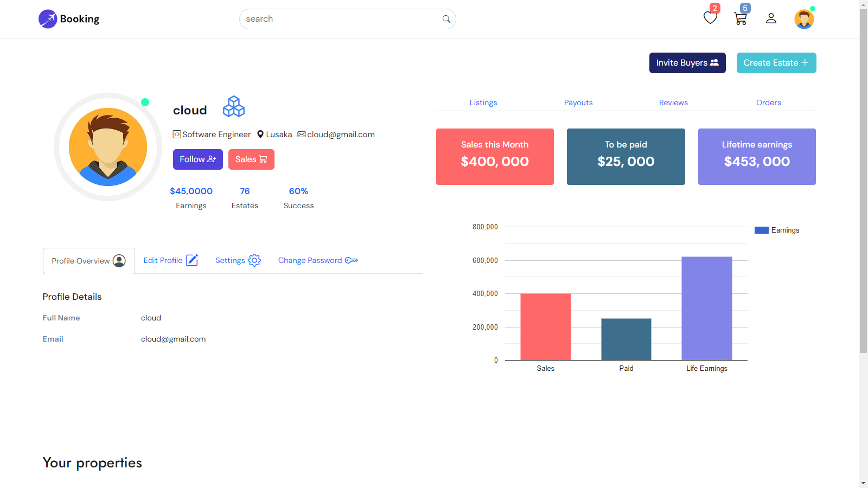Screen dimensions: 868x488
Task: Click the cube icon beside cloud's name
Action: pyautogui.click(x=234, y=106)
